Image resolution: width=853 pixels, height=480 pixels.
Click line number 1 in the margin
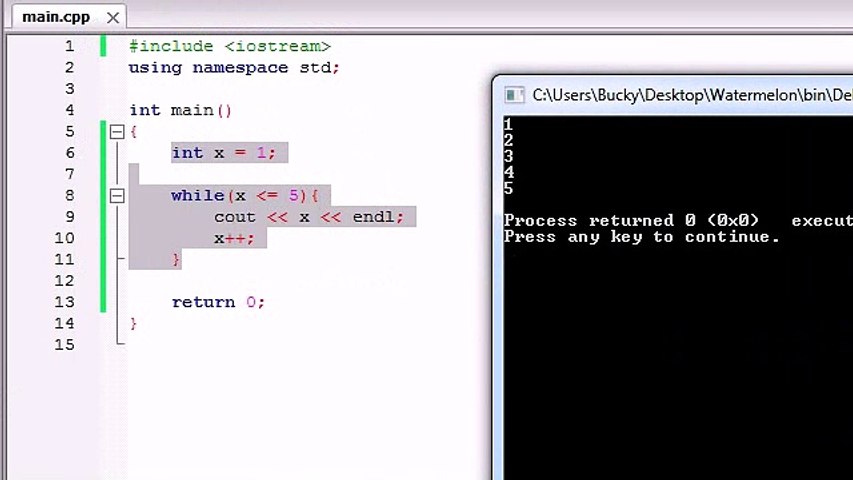pyautogui.click(x=70, y=46)
